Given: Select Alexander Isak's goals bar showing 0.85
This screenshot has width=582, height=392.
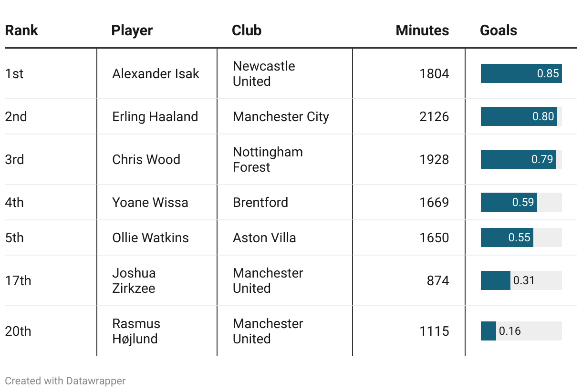Looking at the screenshot, I should coord(521,73).
